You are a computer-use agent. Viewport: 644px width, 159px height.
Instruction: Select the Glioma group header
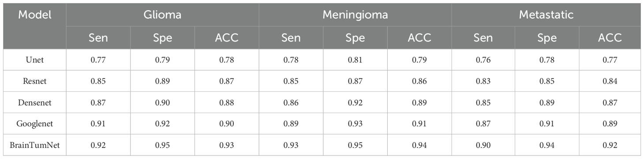coord(162,15)
